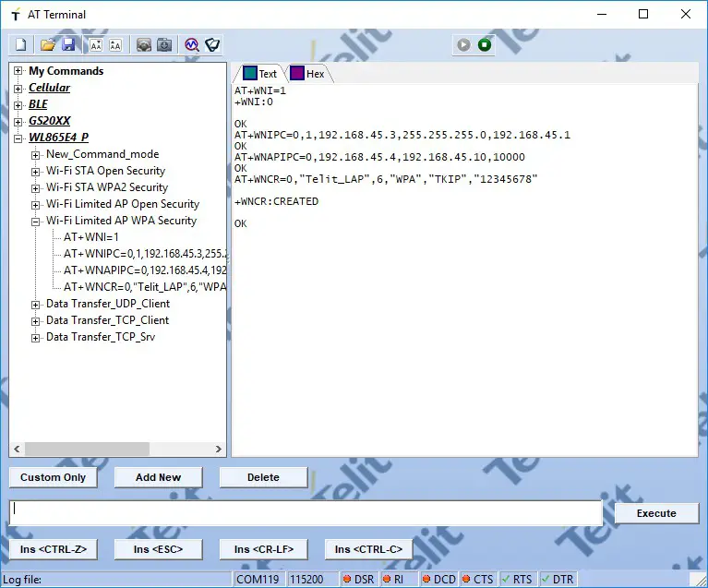This screenshot has width=708, height=588.
Task: Select the AT+WNIPC command in tree
Action: pos(145,254)
